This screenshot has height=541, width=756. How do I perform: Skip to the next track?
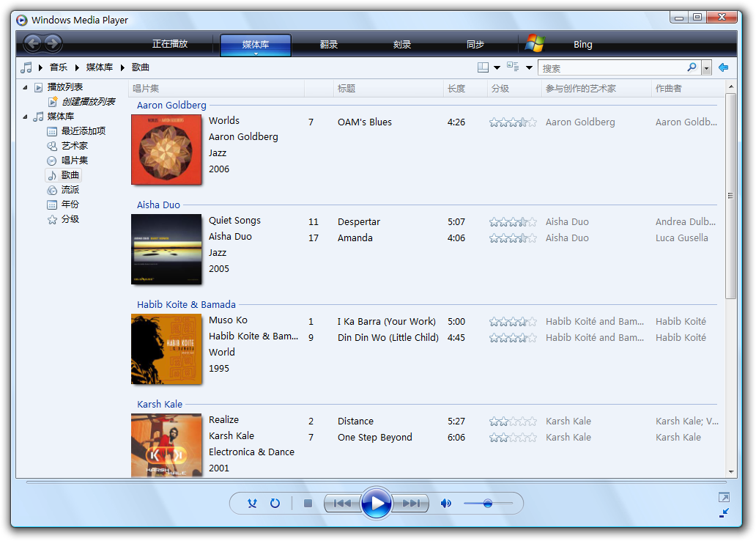tap(411, 504)
